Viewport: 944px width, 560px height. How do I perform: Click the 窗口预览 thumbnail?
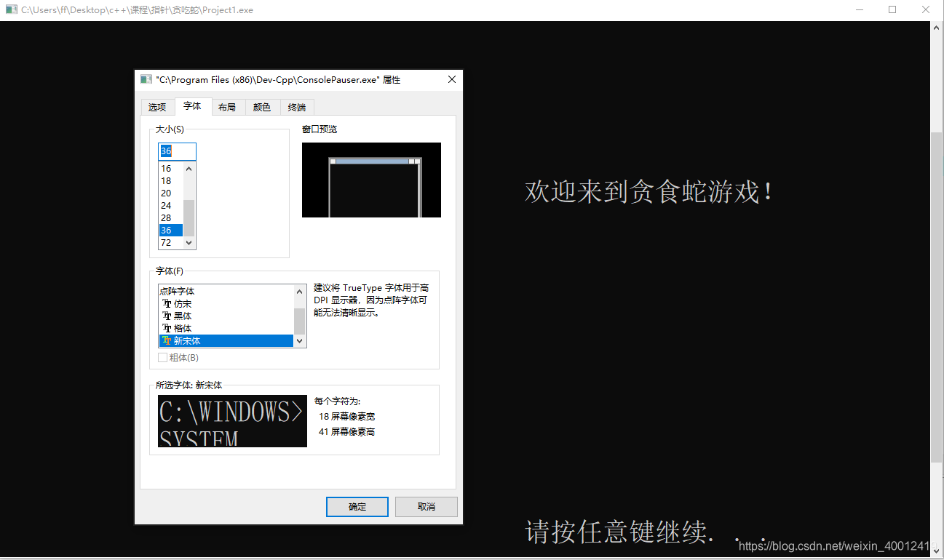[x=371, y=180]
